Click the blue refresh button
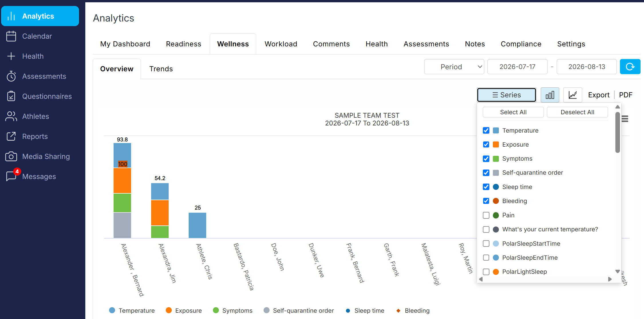 [x=630, y=67]
